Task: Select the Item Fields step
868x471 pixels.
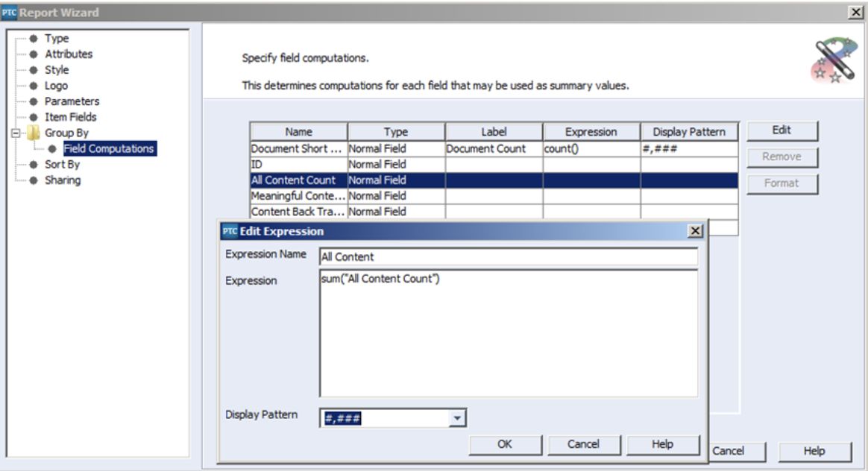Action: [70, 117]
